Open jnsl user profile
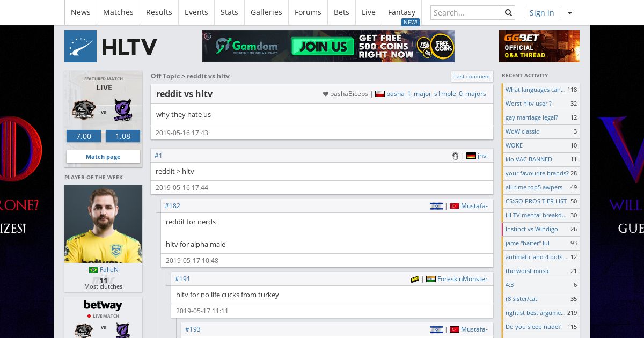644x338 pixels. click(482, 156)
